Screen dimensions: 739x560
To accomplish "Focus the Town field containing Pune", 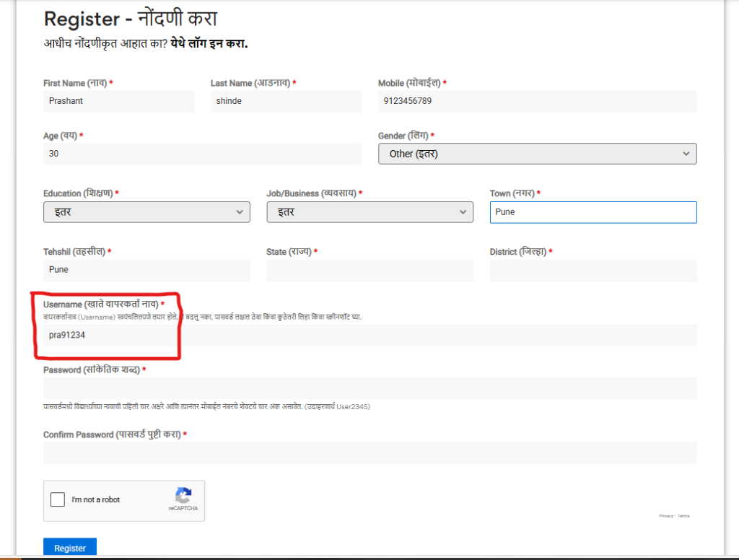I will [592, 212].
